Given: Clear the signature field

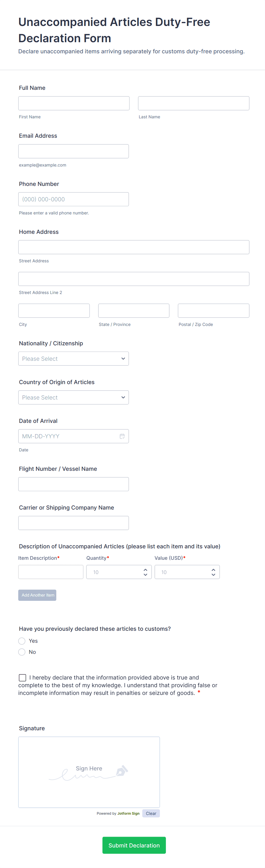Looking at the screenshot, I should [151, 813].
